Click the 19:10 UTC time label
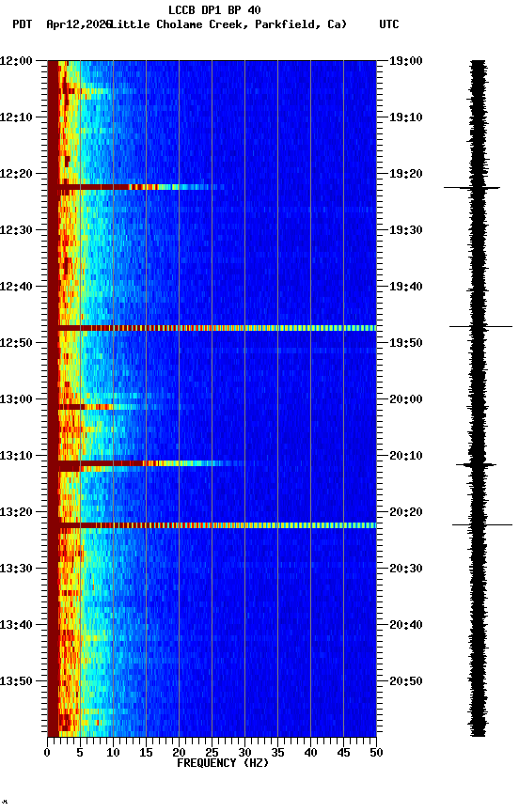Viewport: 519px width, 812px height. (406, 117)
